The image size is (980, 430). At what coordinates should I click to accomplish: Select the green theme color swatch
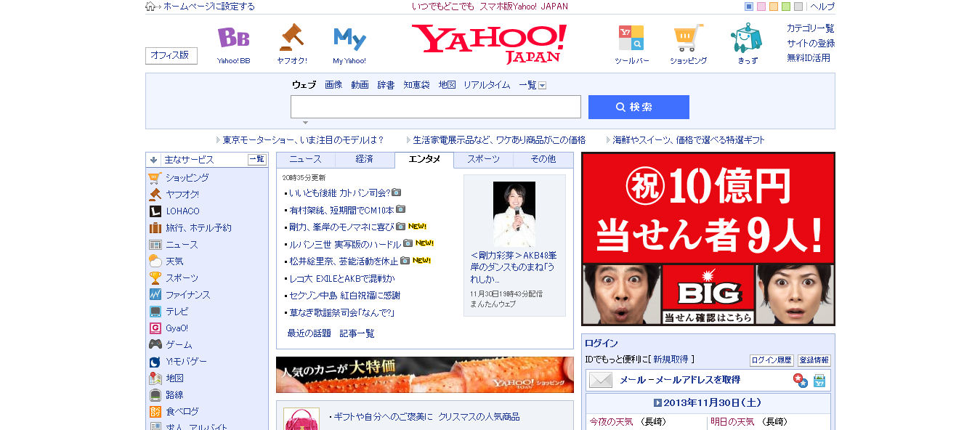point(786,7)
